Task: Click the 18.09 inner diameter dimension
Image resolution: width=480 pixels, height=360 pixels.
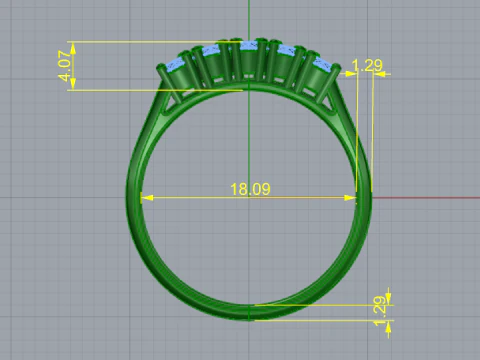Action: point(250,189)
